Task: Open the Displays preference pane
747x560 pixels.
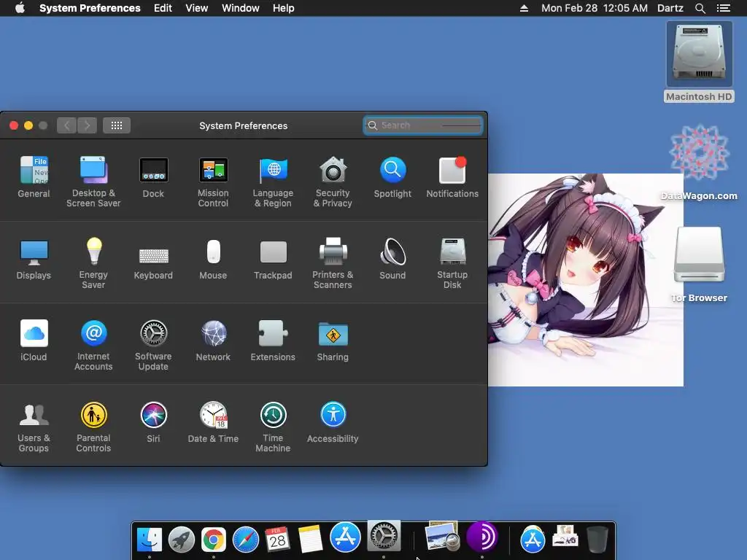Action: tap(34, 259)
